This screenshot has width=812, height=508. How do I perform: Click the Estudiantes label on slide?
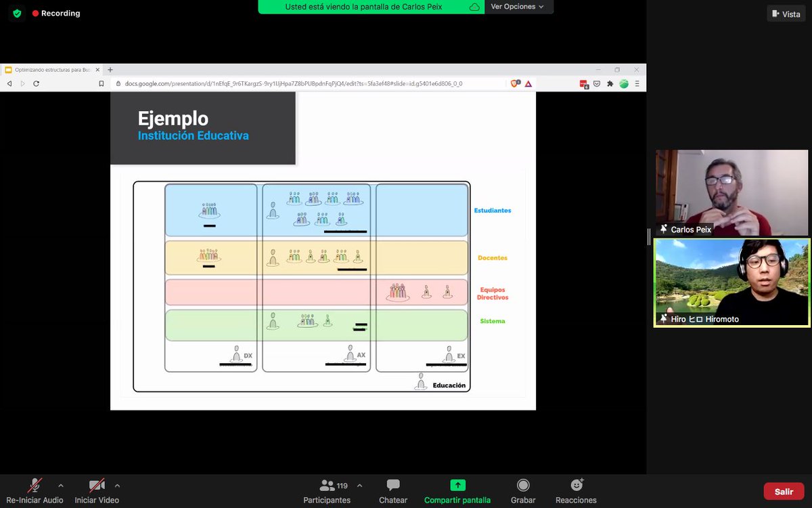(493, 211)
